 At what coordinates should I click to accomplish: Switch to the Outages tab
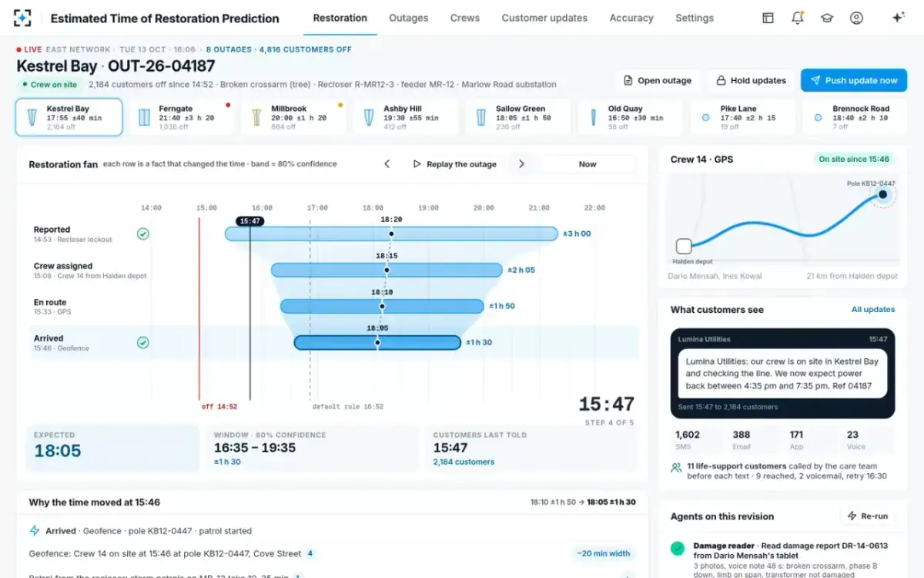[408, 18]
